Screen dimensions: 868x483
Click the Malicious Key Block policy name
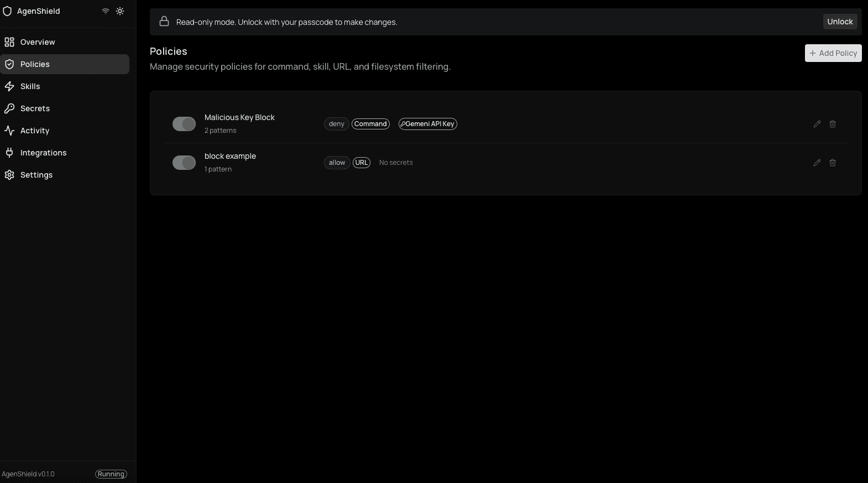point(239,117)
